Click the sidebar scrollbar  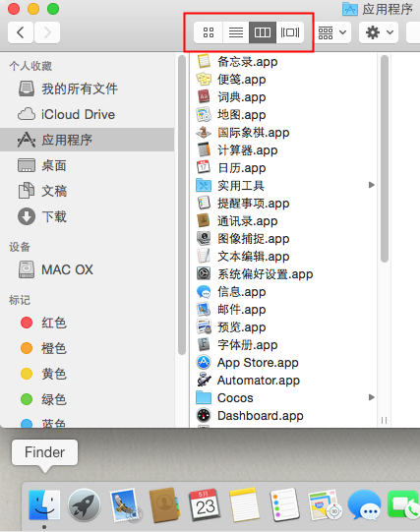(x=182, y=205)
